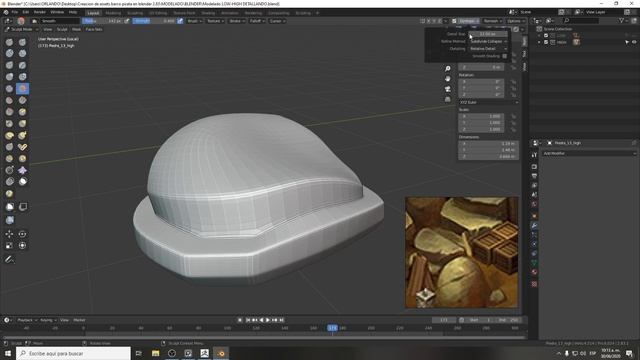
Task: Click the play animation button
Action: pos(268,320)
